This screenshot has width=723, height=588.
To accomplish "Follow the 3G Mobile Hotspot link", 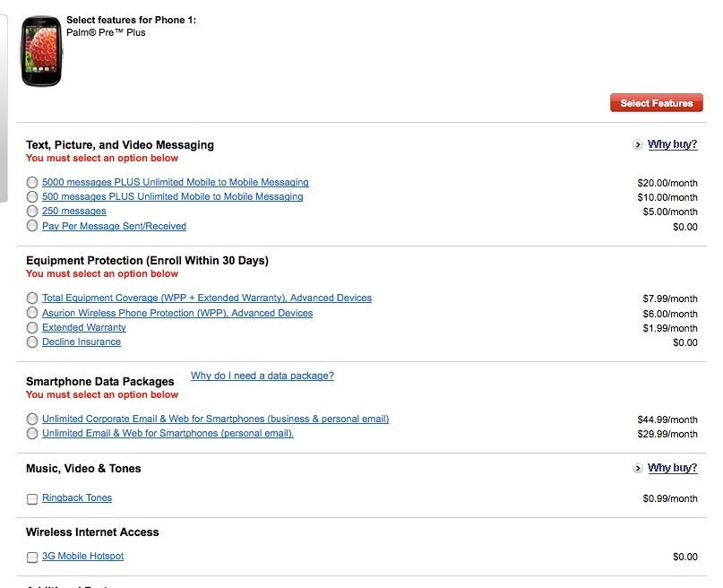I will (x=82, y=556).
